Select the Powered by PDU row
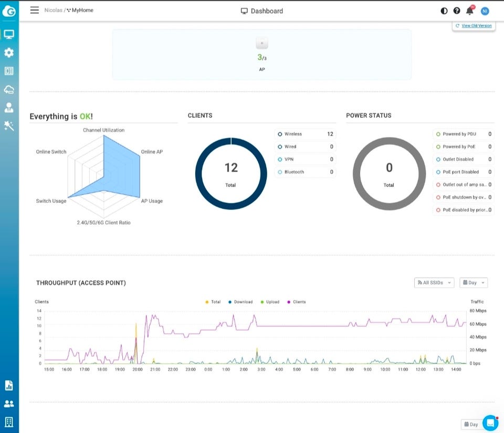Viewport: 504px width, 433px height. 464,134
